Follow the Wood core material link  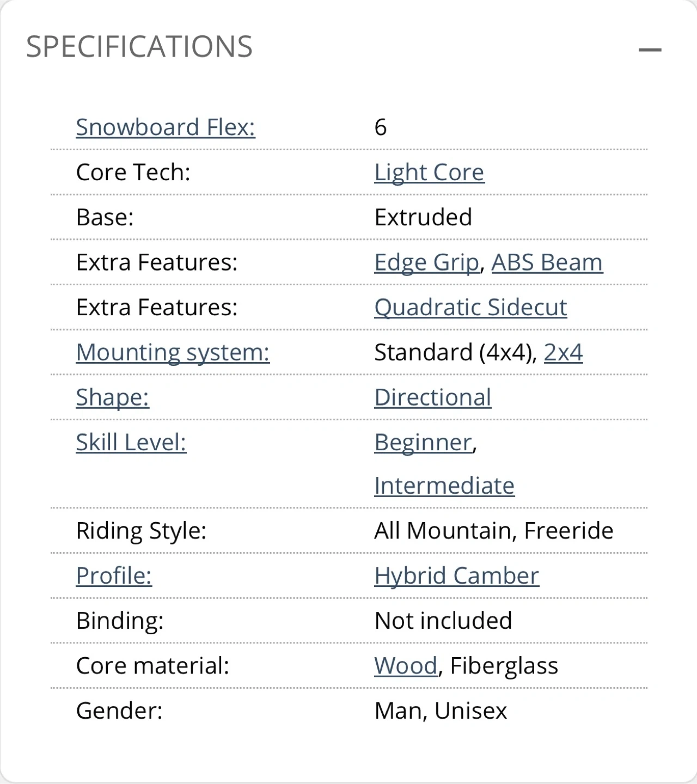(406, 666)
